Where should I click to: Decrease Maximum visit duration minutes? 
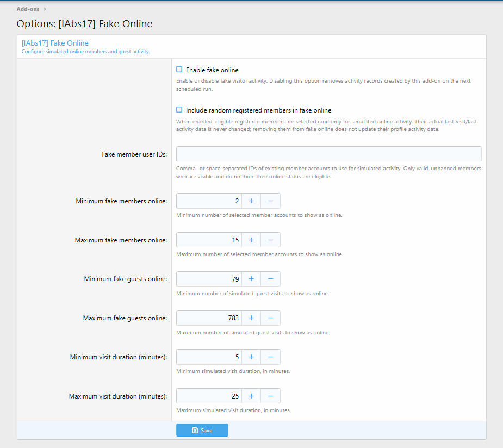[270, 396]
